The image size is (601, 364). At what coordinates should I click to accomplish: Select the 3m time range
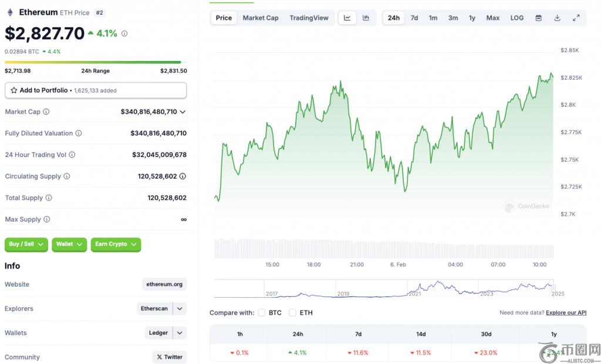453,18
